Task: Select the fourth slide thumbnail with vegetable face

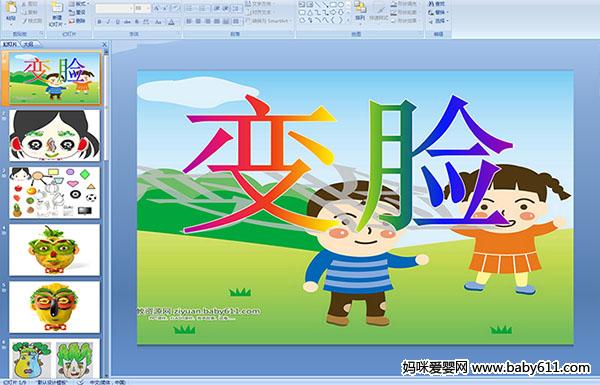Action: point(54,250)
